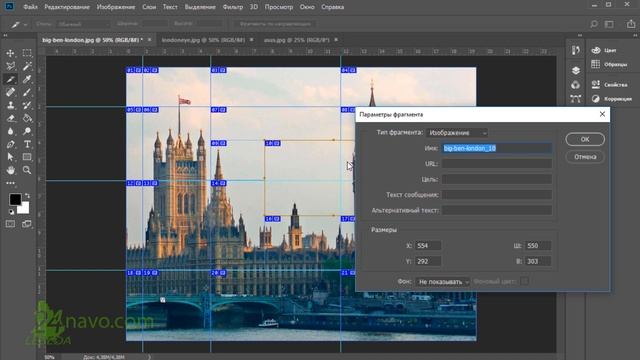
Task: Select the Eyedropper tool
Action: 27,79
